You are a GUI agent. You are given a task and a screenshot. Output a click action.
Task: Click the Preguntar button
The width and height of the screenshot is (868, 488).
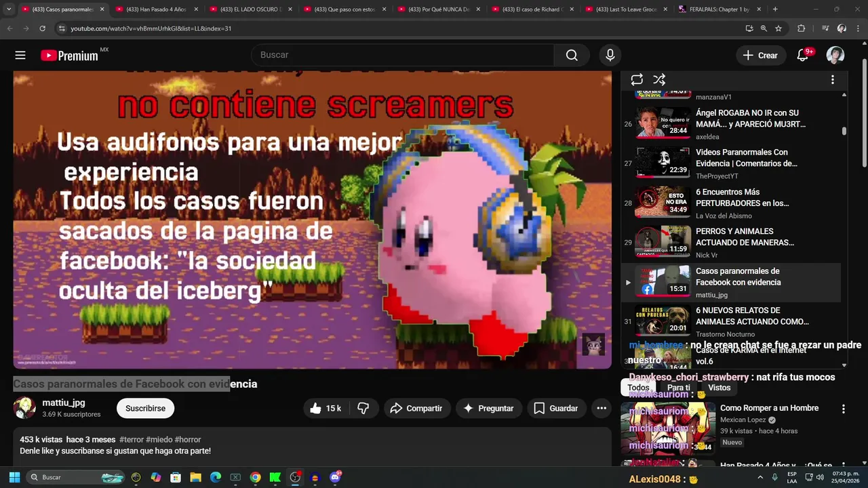(488, 408)
